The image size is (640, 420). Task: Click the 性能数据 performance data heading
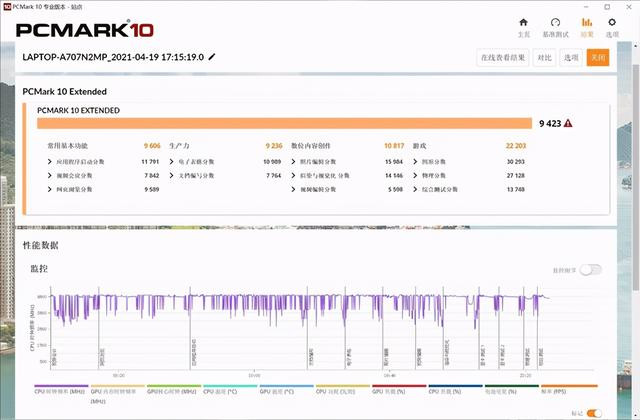(40, 245)
